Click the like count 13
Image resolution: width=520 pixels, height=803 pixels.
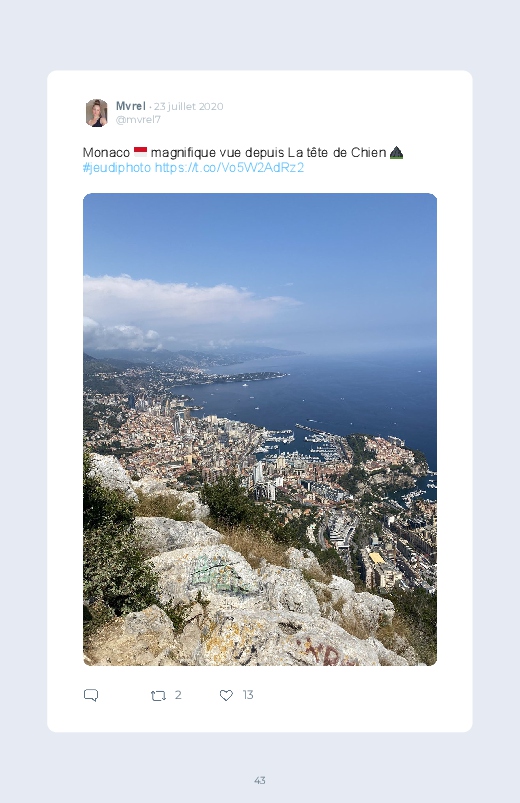(x=248, y=695)
